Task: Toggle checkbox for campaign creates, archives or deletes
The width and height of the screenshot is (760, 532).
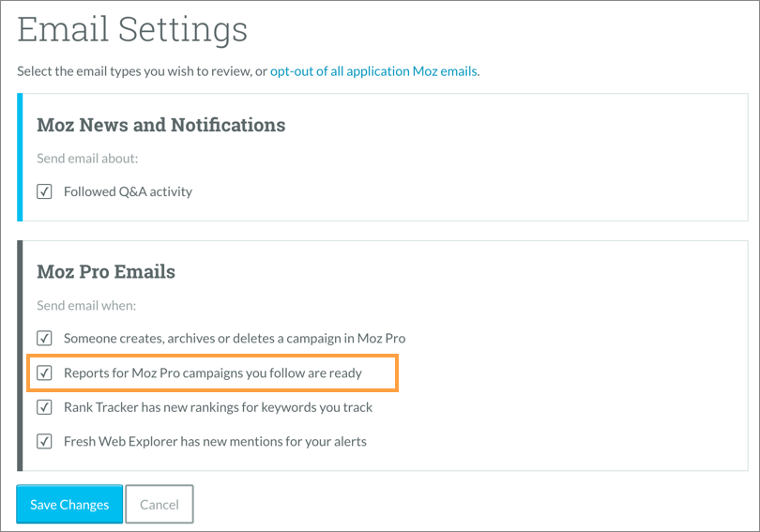Action: click(x=44, y=338)
